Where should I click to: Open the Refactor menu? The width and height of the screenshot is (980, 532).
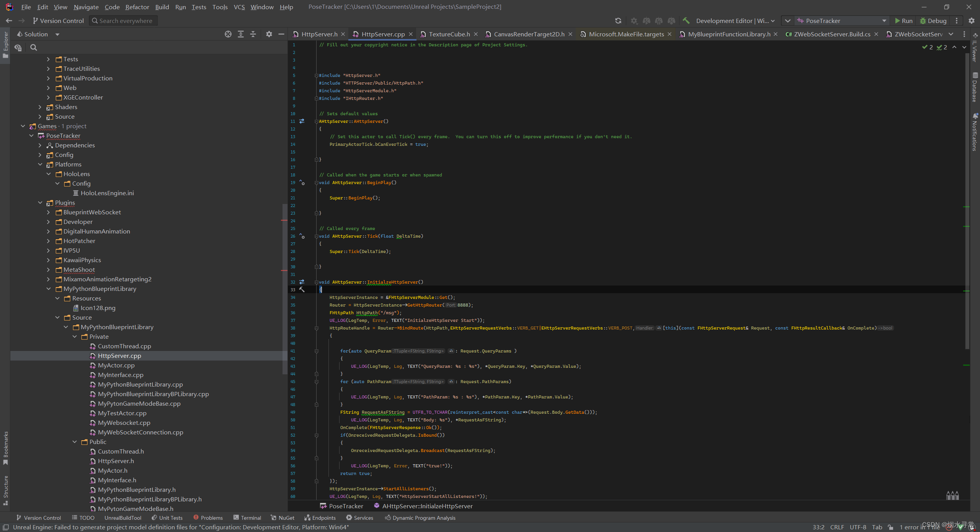click(137, 7)
